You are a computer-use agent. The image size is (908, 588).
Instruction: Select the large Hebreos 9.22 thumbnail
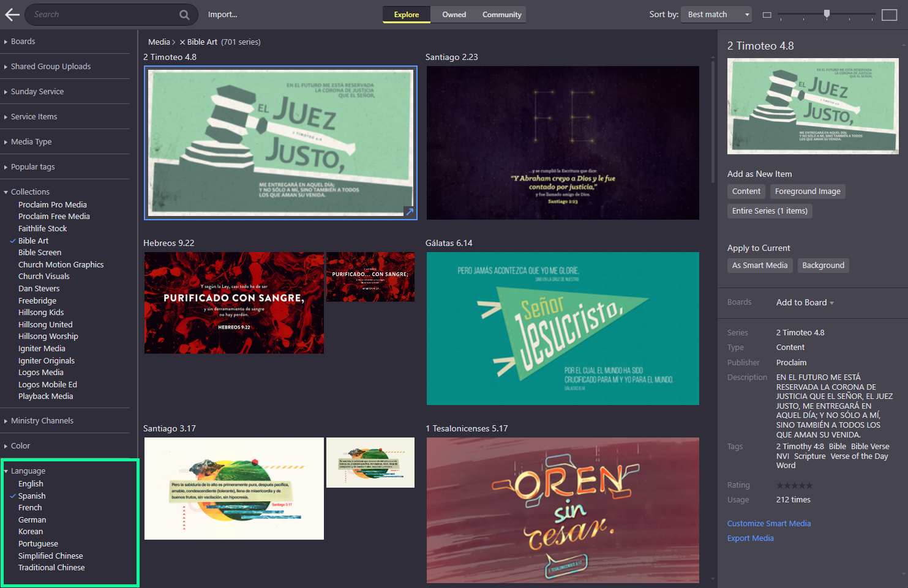click(234, 303)
